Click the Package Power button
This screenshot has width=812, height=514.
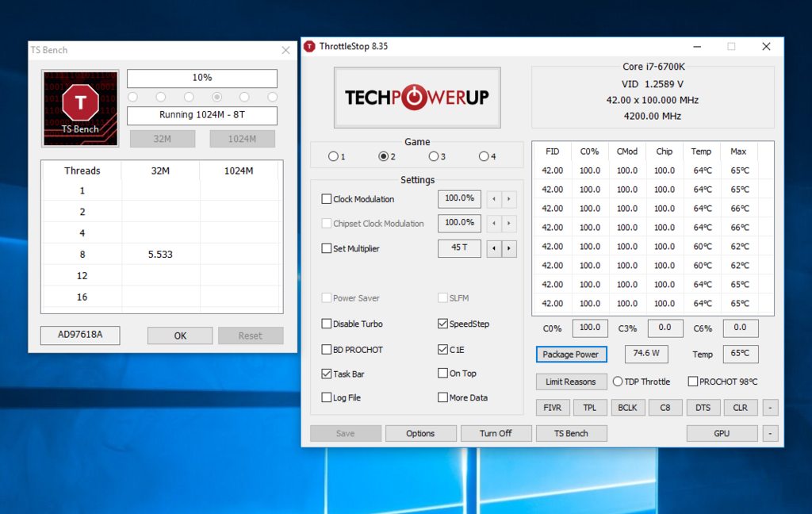(571, 355)
